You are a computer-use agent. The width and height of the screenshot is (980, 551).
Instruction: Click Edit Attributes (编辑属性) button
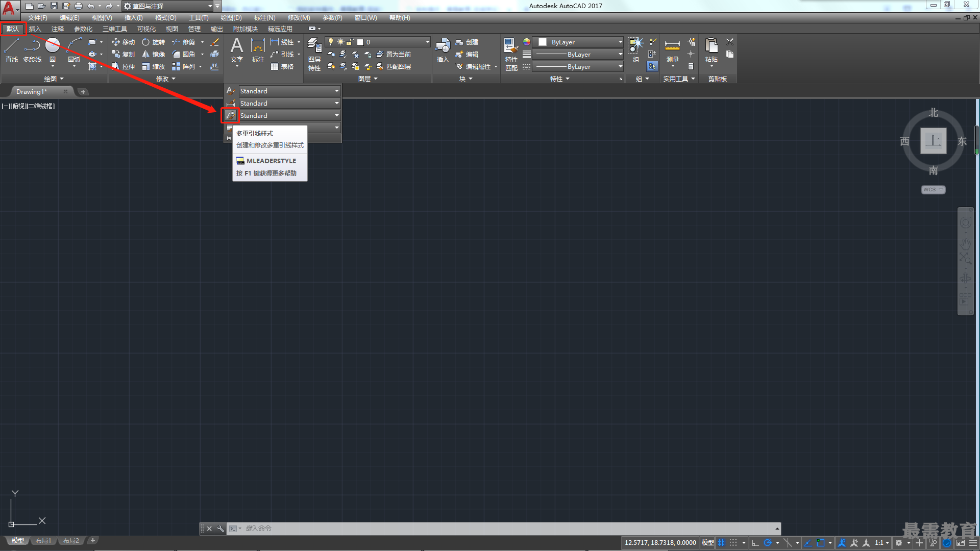point(474,66)
